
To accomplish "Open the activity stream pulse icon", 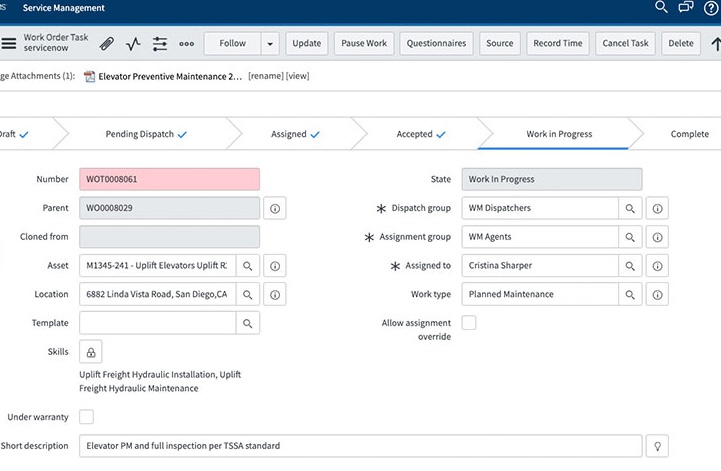I will click(134, 44).
